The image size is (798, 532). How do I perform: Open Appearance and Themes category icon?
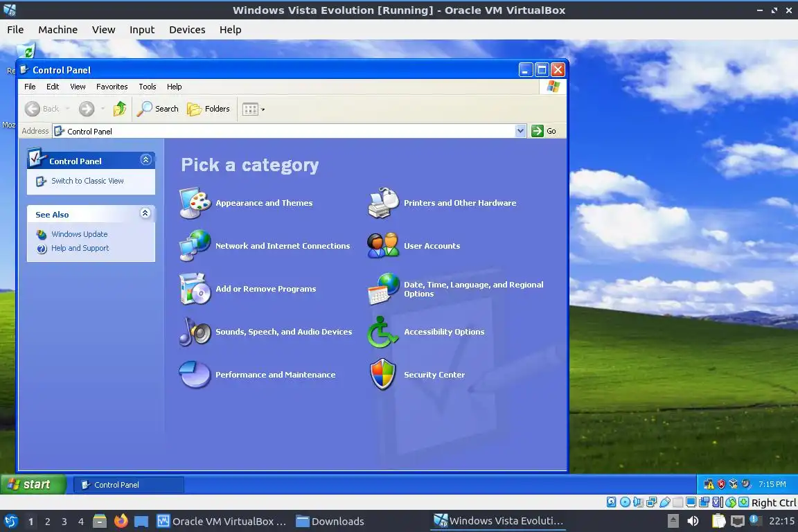coord(195,203)
